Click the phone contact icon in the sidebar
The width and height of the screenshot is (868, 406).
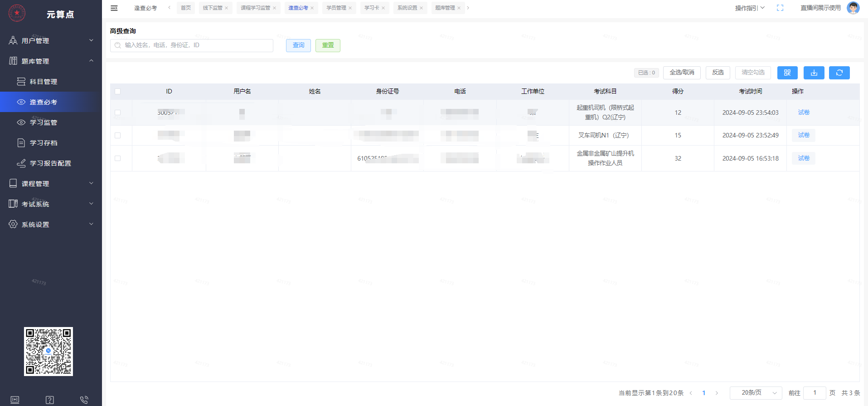84,400
